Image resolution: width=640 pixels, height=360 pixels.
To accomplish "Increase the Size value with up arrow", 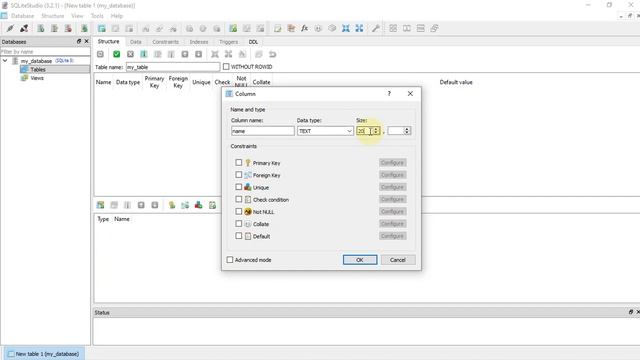I will pyautogui.click(x=376, y=129).
